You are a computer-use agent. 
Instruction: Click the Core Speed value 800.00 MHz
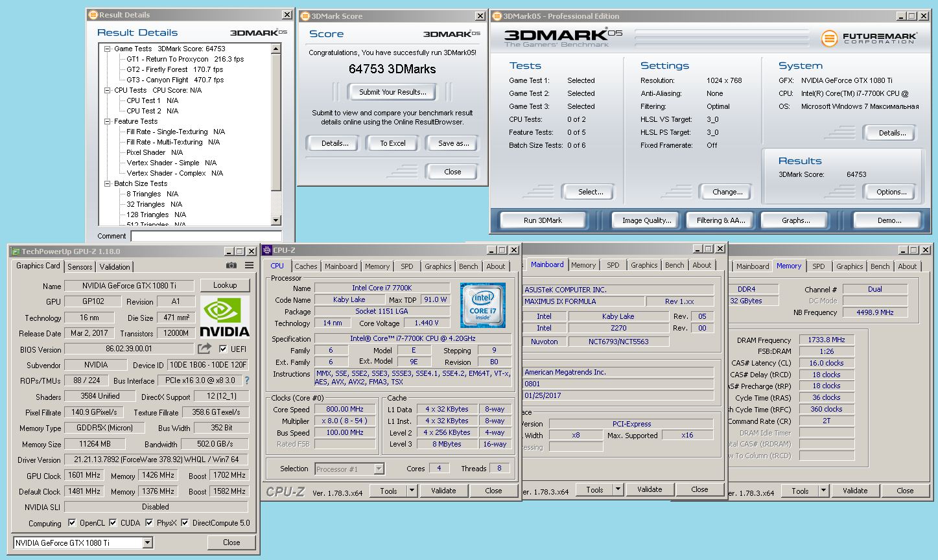(x=345, y=409)
